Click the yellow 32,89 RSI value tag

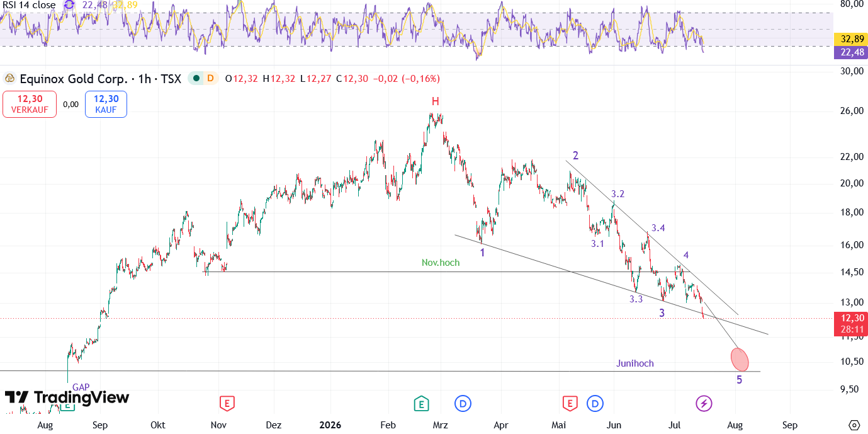[x=850, y=39]
